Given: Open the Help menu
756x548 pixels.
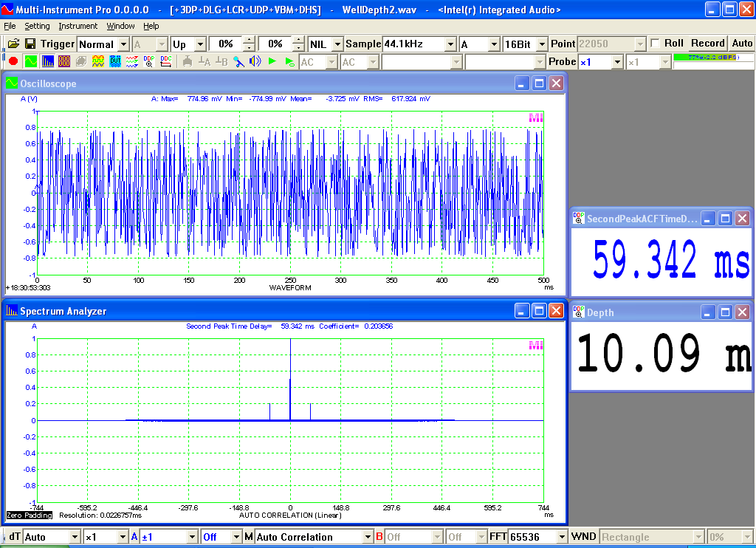Looking at the screenshot, I should 151,26.
